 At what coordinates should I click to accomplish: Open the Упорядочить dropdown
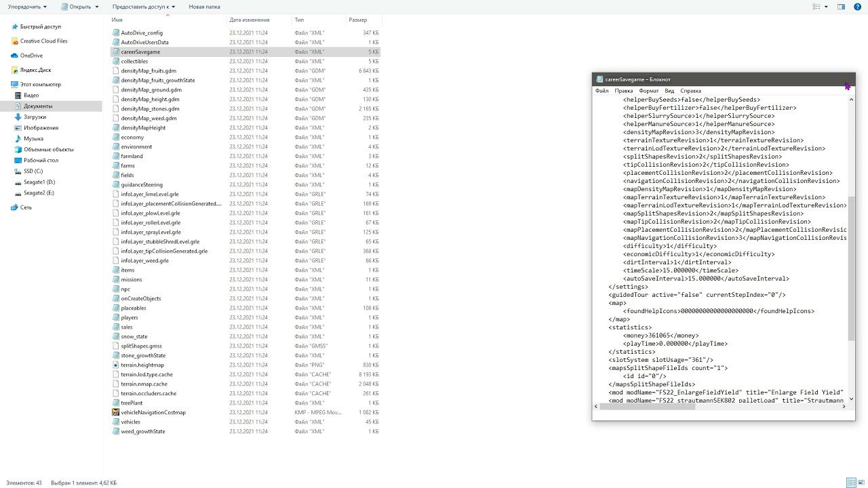pos(27,7)
